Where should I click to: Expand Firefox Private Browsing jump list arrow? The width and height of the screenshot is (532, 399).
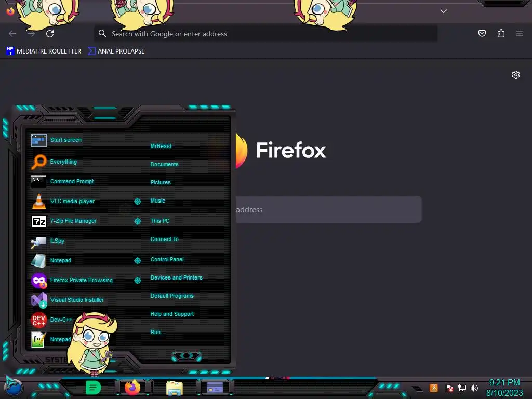coord(137,280)
